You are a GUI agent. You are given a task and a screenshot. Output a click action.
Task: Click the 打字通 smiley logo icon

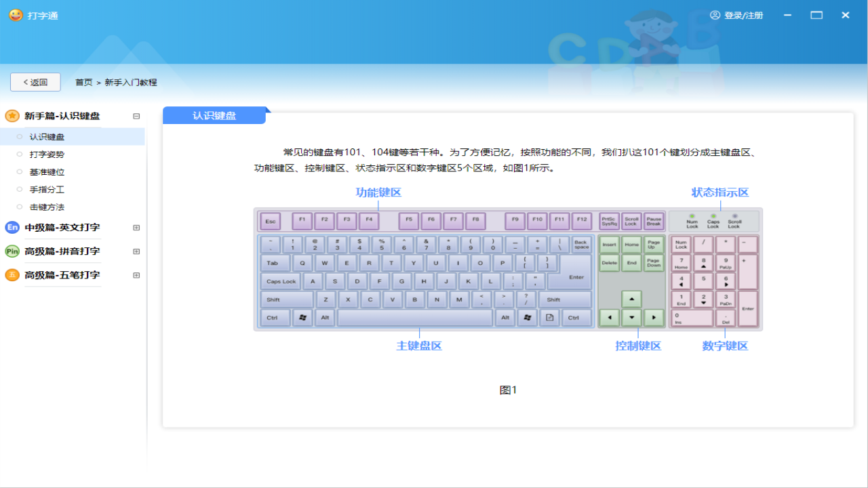click(15, 15)
